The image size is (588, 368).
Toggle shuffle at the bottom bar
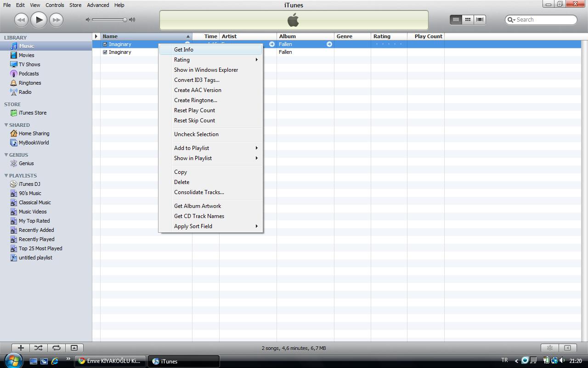pos(39,348)
